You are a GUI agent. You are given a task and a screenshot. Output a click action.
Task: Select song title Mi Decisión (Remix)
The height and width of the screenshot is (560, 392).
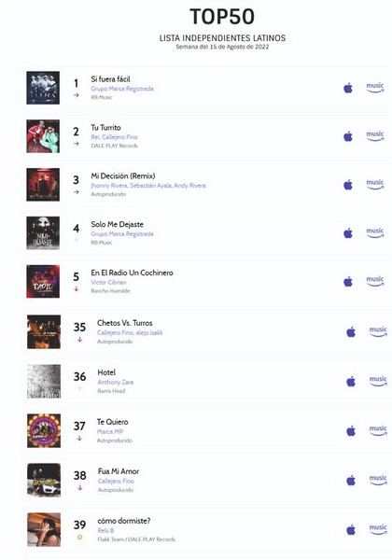[123, 175]
